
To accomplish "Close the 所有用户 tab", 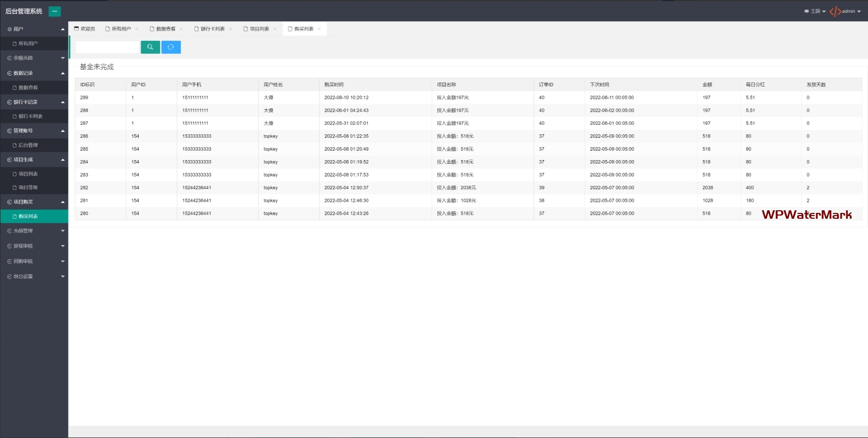I will click(137, 29).
